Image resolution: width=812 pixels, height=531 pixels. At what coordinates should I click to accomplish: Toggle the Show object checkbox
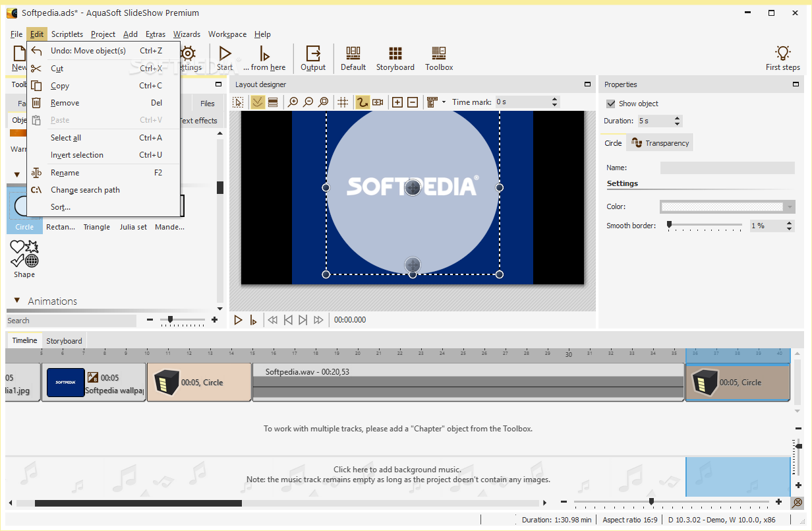coord(611,104)
